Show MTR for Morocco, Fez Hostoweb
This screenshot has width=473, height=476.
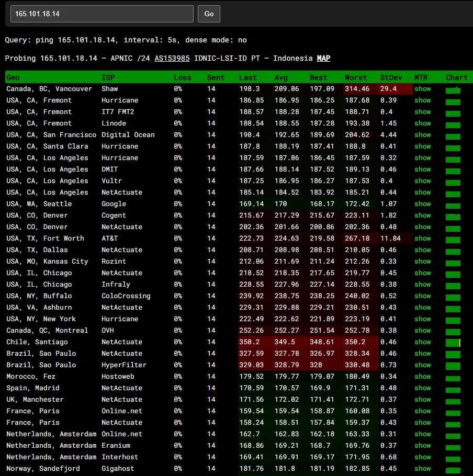point(423,377)
